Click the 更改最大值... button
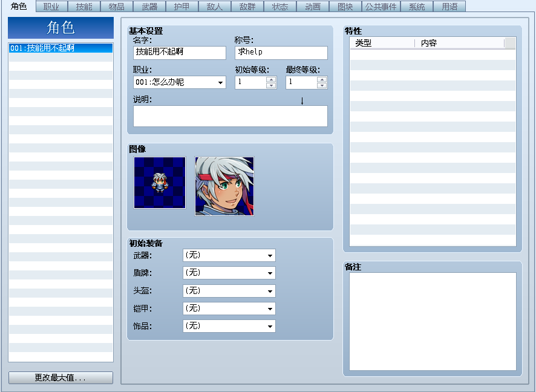The width and height of the screenshot is (536, 392). (61, 377)
